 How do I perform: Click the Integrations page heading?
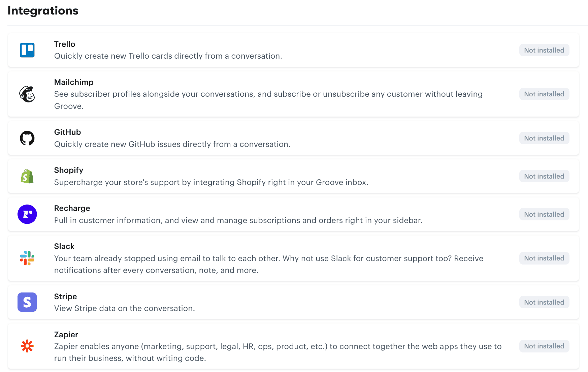(43, 10)
